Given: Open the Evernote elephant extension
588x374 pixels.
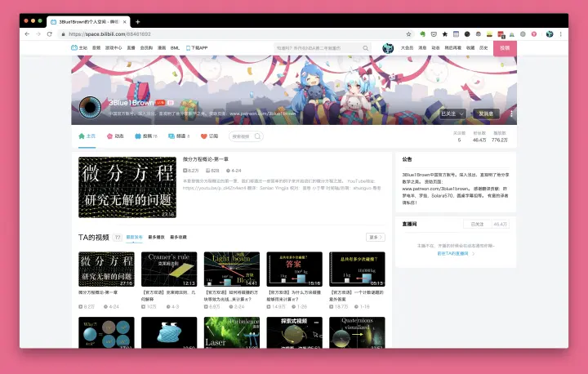Looking at the screenshot, I should tap(423, 34).
